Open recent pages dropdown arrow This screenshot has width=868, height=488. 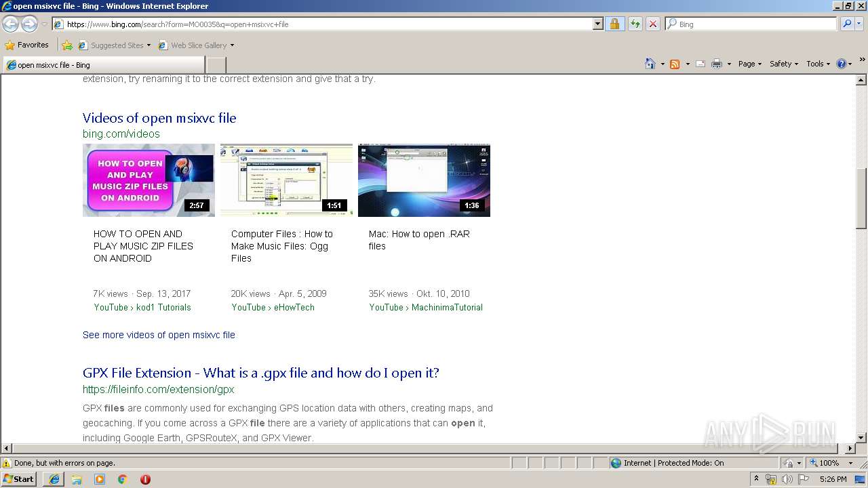44,24
